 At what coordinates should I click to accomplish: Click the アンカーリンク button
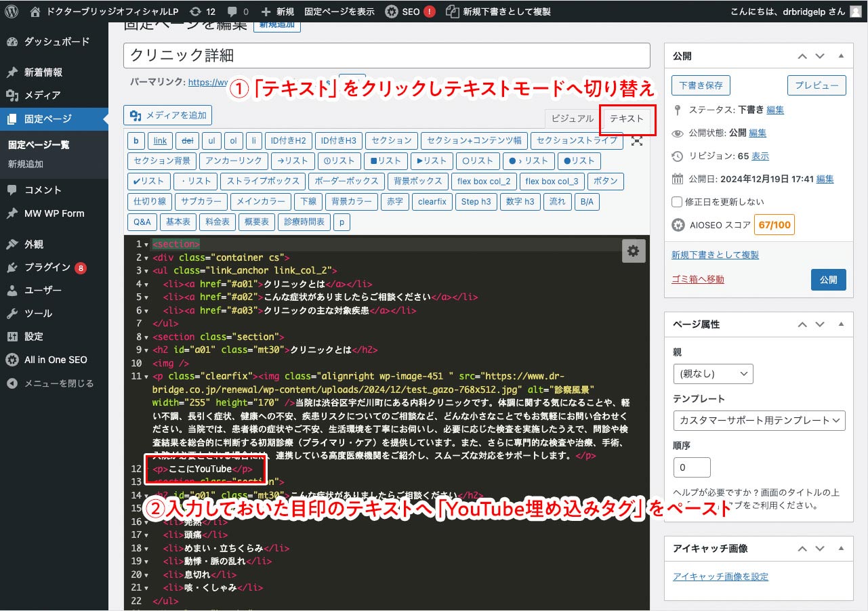tap(234, 161)
